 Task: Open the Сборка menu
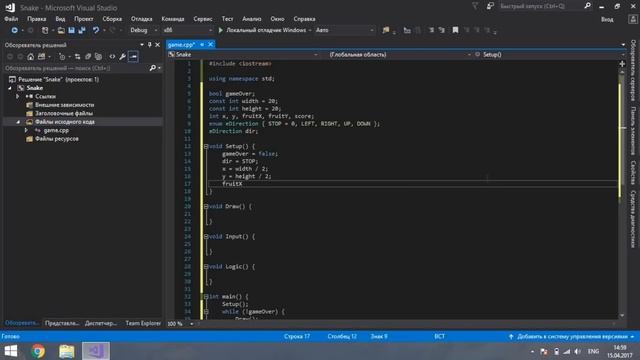[x=112, y=19]
